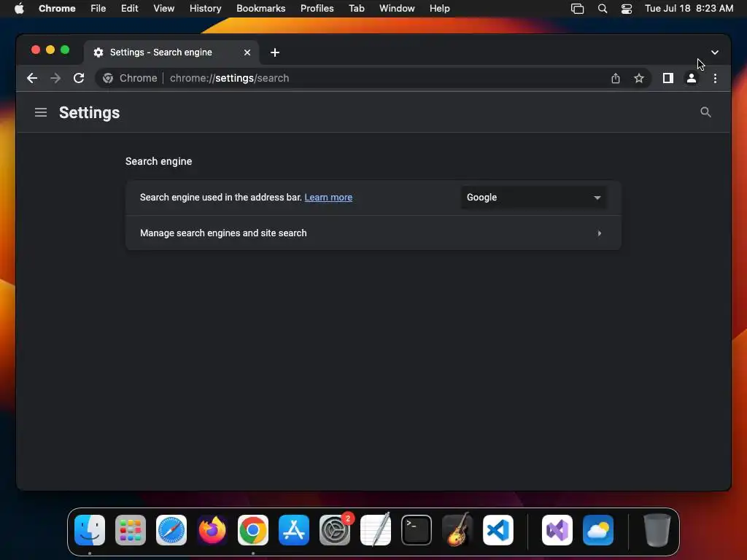
Task: Launch Firefox from the Dock
Action: [212, 530]
